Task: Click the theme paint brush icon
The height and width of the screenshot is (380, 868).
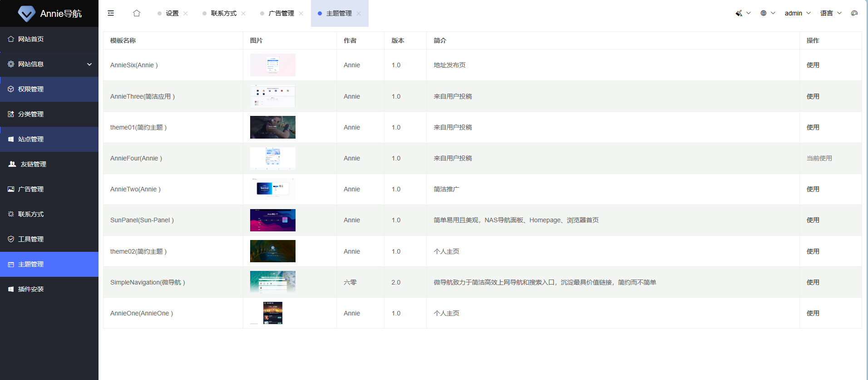Action: 739,13
